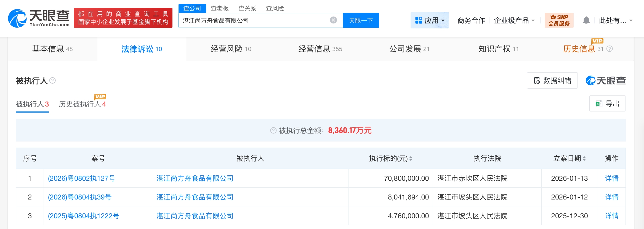Viewport: 644px width, 229px height.
Task: Switch to 经营风险 tab
Action: (231, 49)
